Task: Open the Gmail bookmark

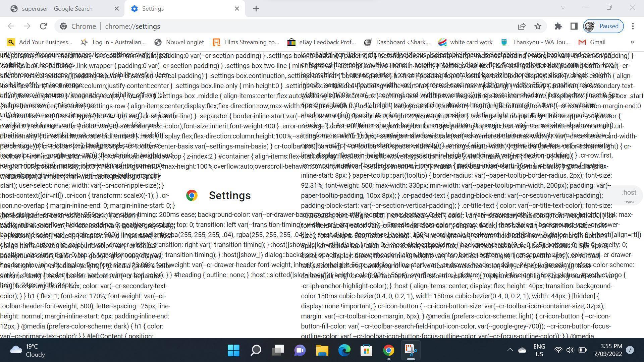Action: pyautogui.click(x=592, y=42)
